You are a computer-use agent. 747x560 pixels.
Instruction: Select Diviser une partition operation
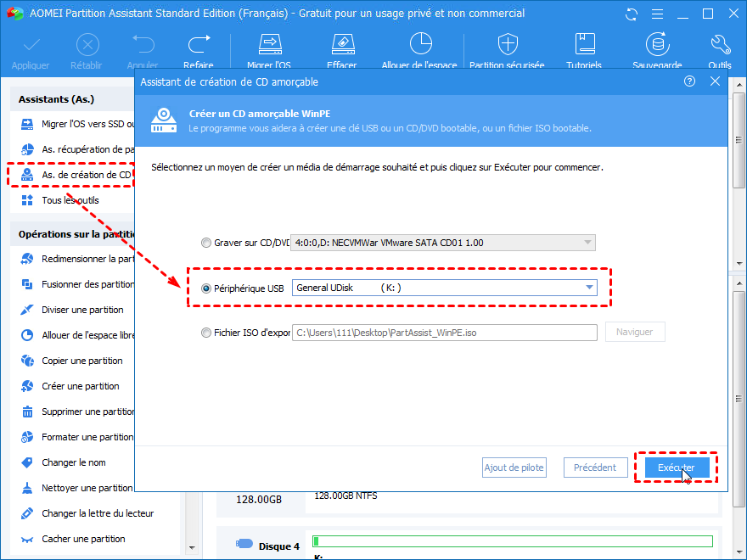pos(72,310)
